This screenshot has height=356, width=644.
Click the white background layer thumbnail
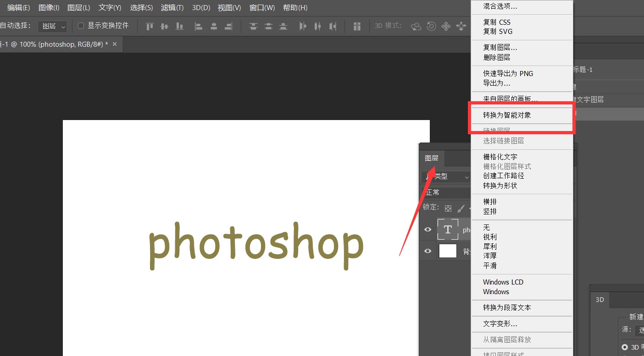[x=448, y=251]
